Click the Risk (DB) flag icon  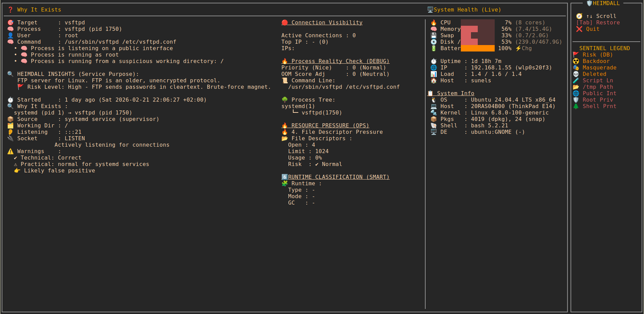(x=576, y=55)
